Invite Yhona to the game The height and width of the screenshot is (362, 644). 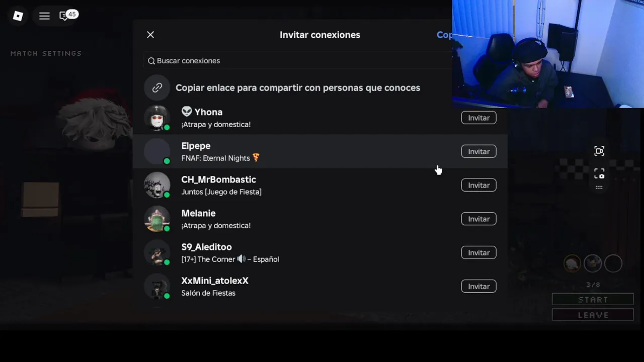478,118
